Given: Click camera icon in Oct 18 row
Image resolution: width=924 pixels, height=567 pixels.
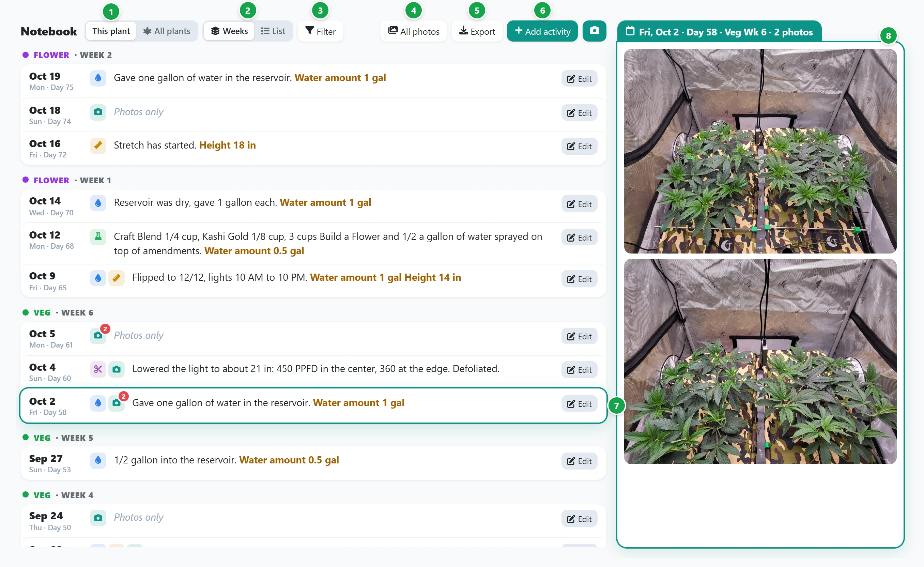Looking at the screenshot, I should tap(98, 112).
